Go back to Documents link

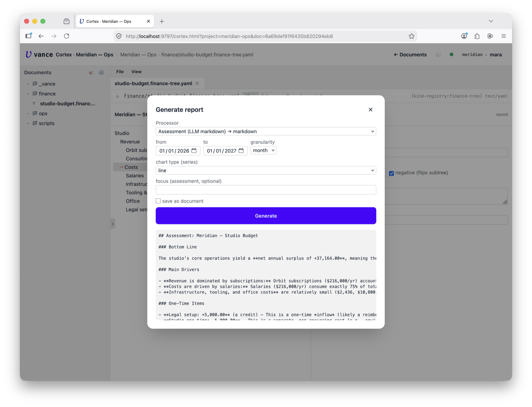click(410, 55)
